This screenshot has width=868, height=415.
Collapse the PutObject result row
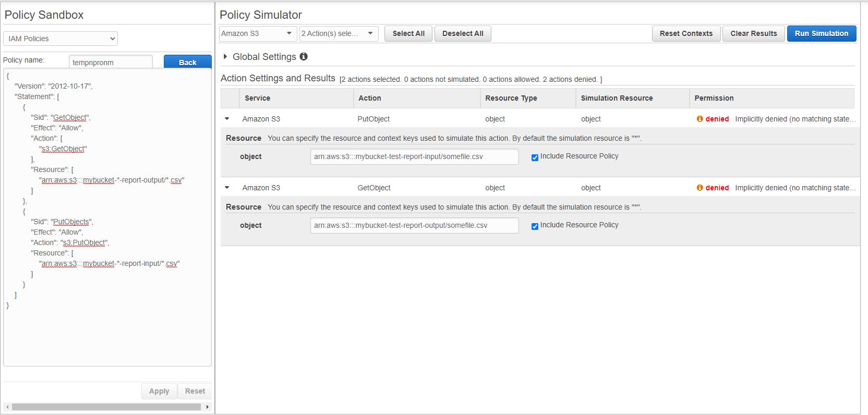tap(227, 119)
